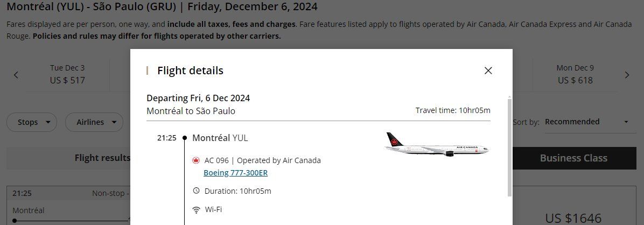
Task: Open the Sort by Recommended dropdown
Action: (x=586, y=122)
